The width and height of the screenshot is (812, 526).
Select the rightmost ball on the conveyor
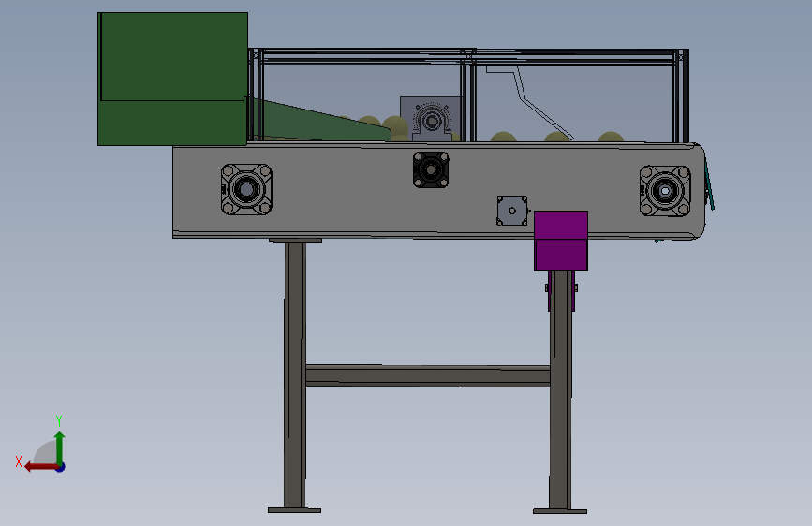pos(611,137)
